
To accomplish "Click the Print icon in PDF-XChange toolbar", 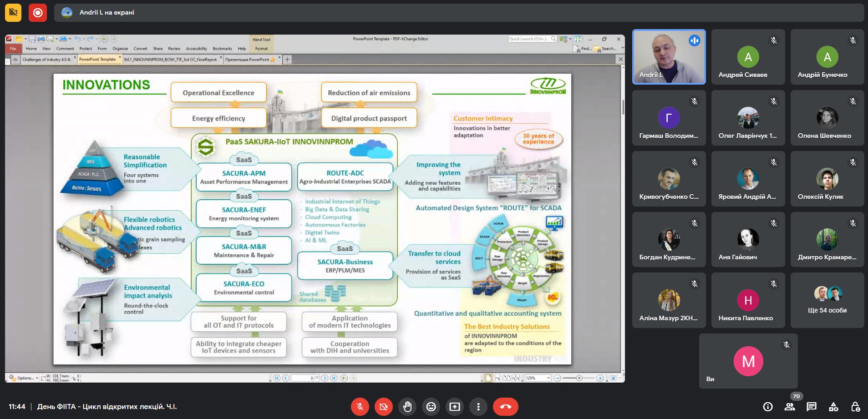I will [41, 39].
